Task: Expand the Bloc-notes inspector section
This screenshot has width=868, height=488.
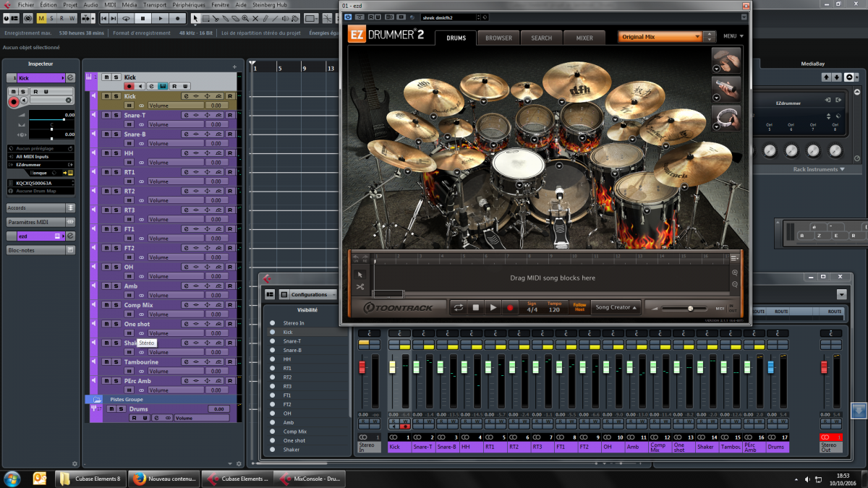Action: [41, 250]
